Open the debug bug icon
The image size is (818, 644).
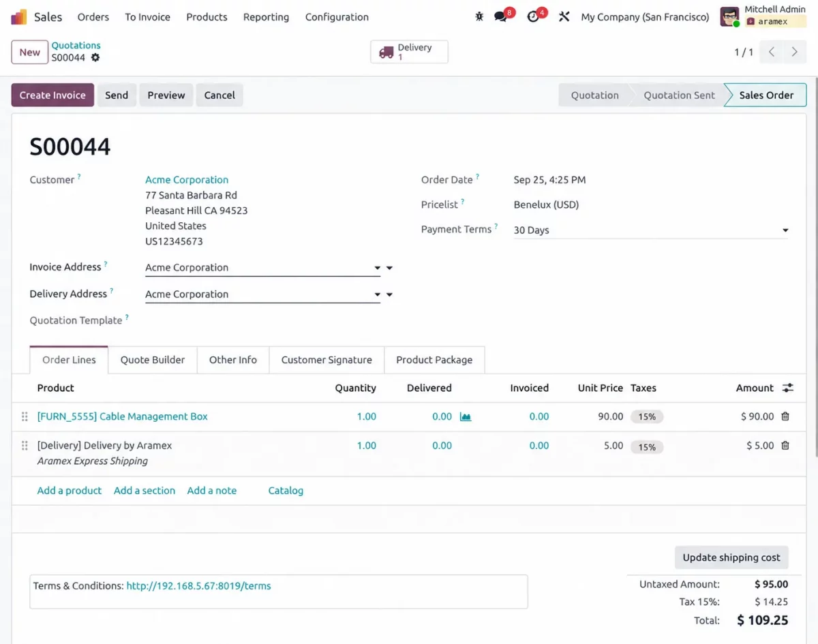tap(479, 17)
